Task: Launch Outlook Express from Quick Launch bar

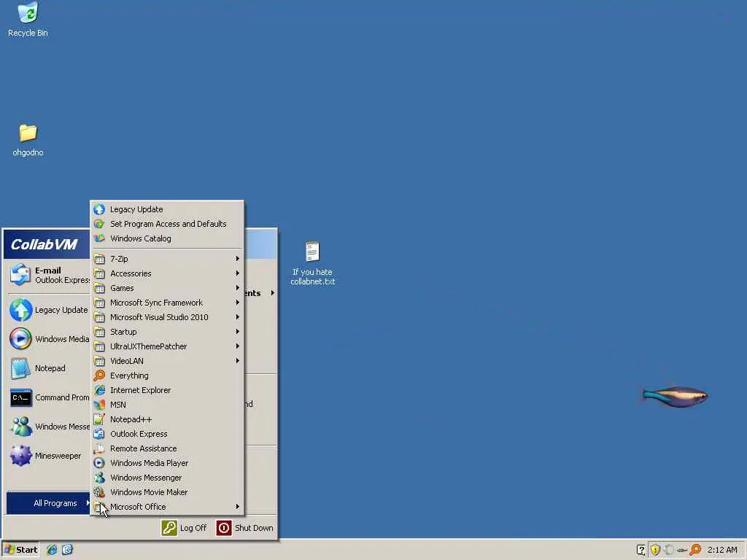Action: coord(67,550)
